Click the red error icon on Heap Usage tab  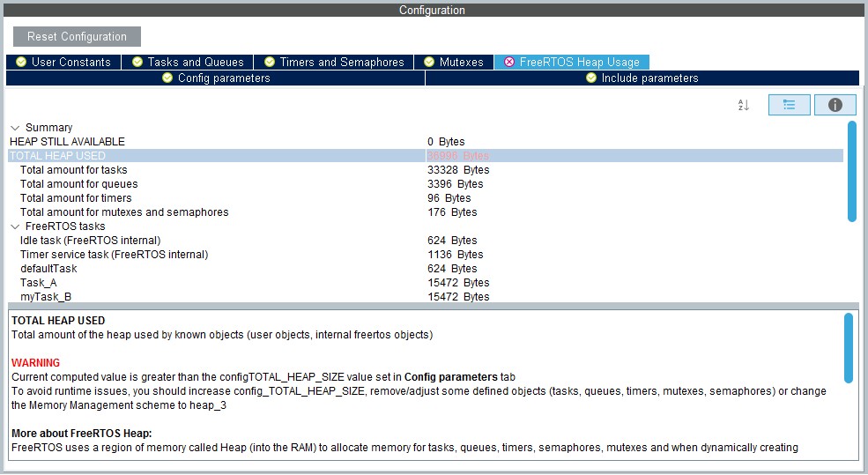pos(509,62)
